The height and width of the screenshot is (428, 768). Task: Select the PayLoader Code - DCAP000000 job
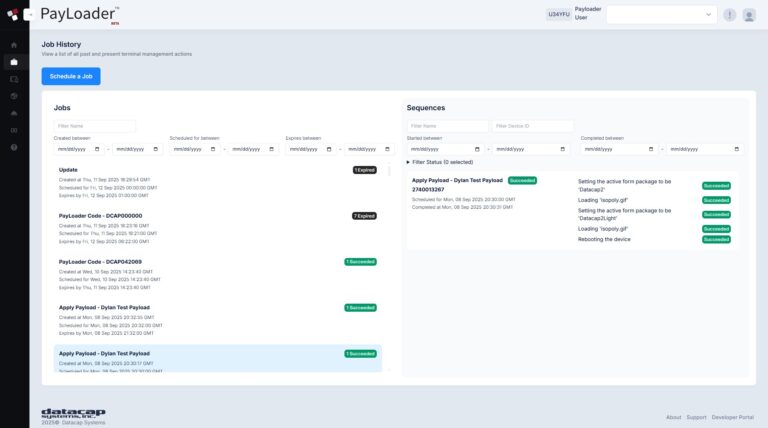217,229
